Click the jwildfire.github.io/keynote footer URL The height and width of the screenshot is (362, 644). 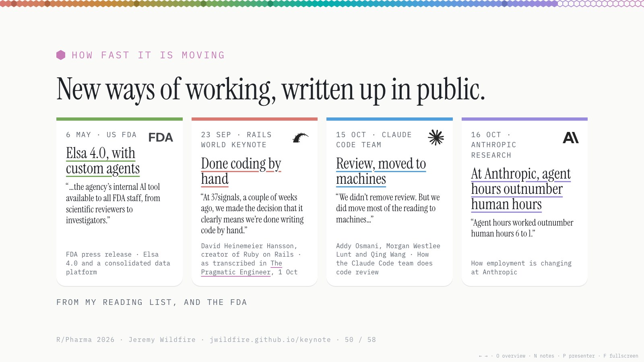click(x=270, y=339)
